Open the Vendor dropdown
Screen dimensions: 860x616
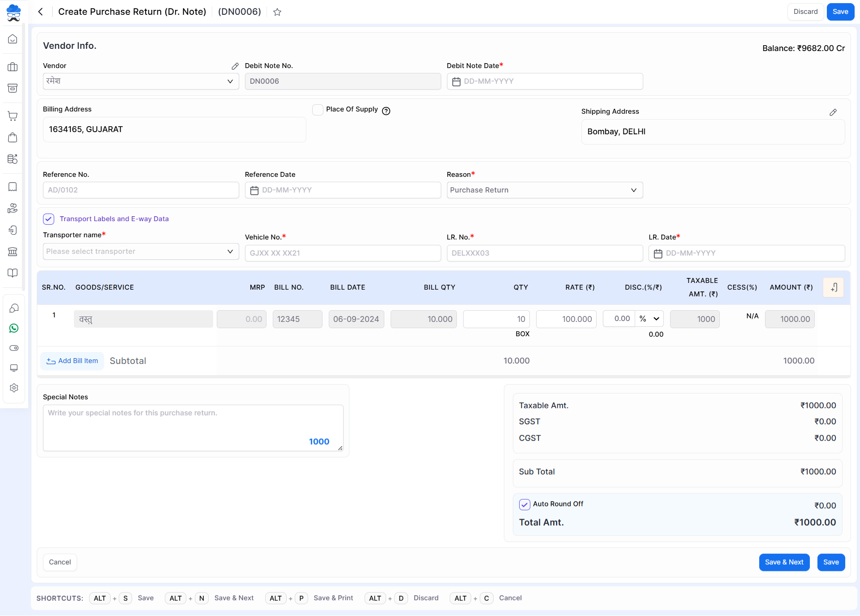click(x=141, y=81)
